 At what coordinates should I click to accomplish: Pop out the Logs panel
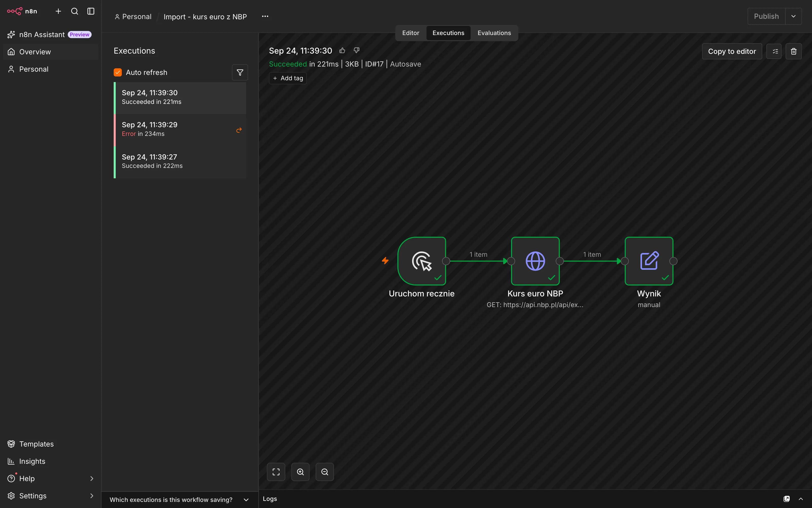787,499
